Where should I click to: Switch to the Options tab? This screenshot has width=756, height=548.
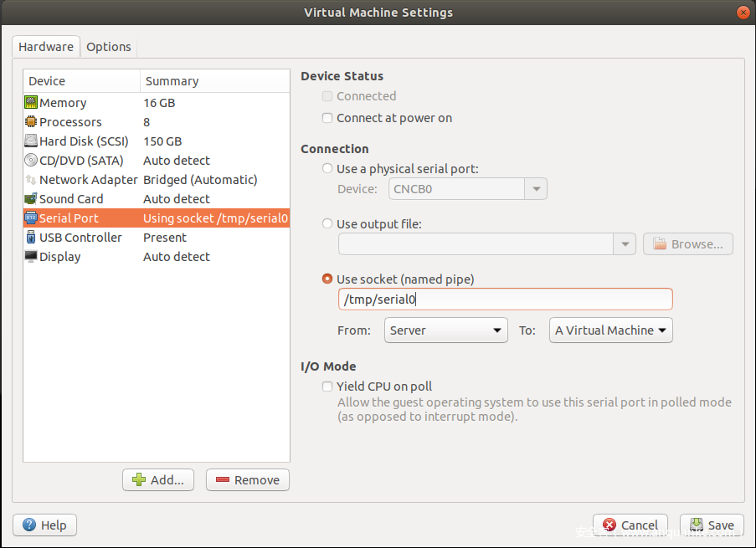click(x=109, y=47)
